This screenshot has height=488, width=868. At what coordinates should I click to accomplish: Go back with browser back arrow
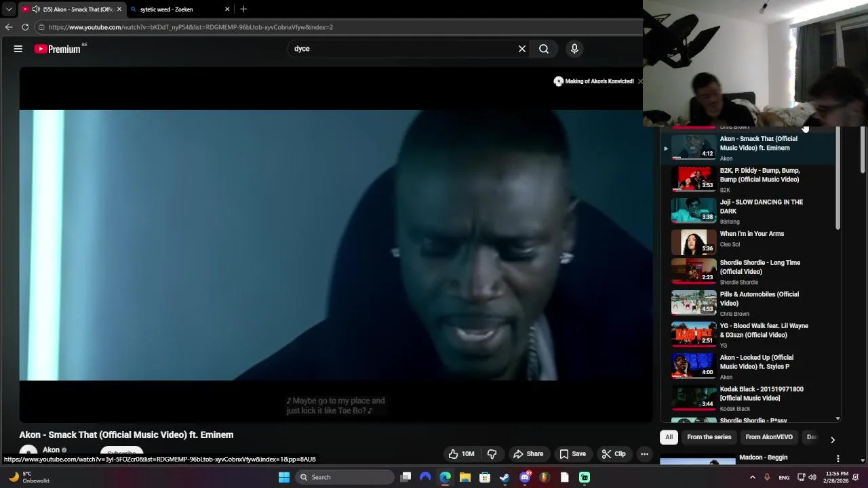[9, 27]
